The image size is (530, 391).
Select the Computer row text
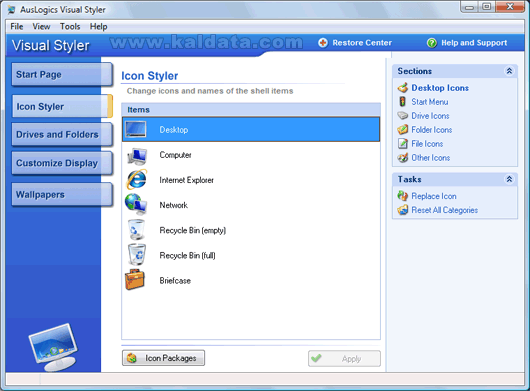(x=175, y=155)
